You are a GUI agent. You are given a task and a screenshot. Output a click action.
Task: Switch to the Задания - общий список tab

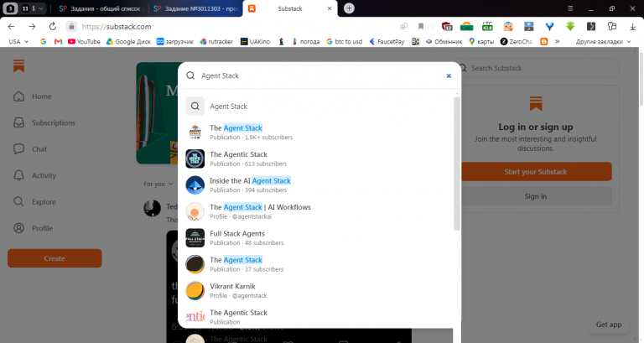tap(101, 8)
